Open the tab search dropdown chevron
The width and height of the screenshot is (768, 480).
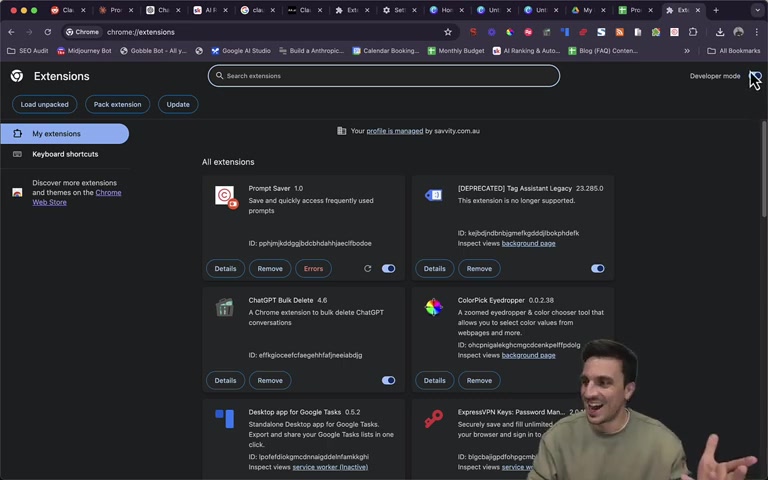click(x=757, y=10)
